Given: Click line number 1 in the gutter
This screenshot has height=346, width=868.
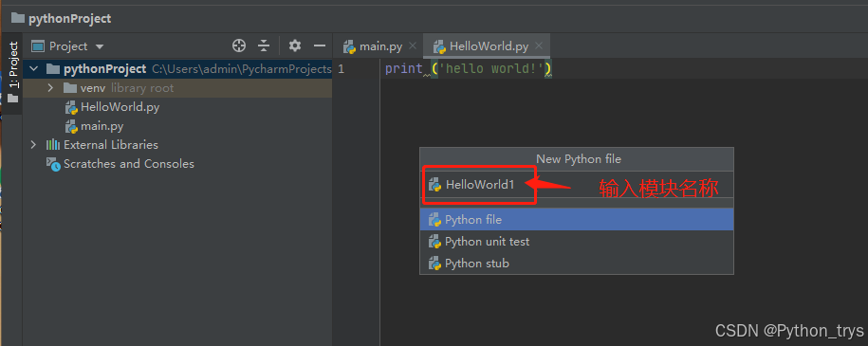Looking at the screenshot, I should pyautogui.click(x=341, y=69).
